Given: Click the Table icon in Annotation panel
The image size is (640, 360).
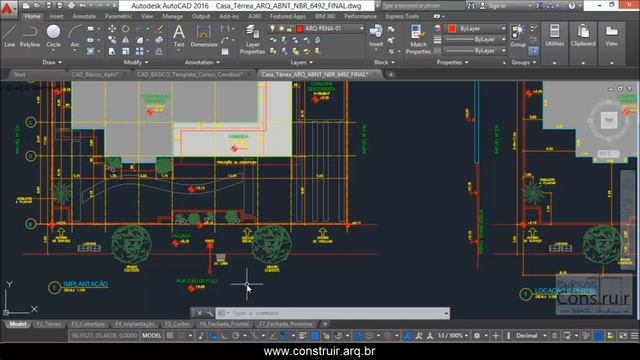Looking at the screenshot, I should (225, 51).
